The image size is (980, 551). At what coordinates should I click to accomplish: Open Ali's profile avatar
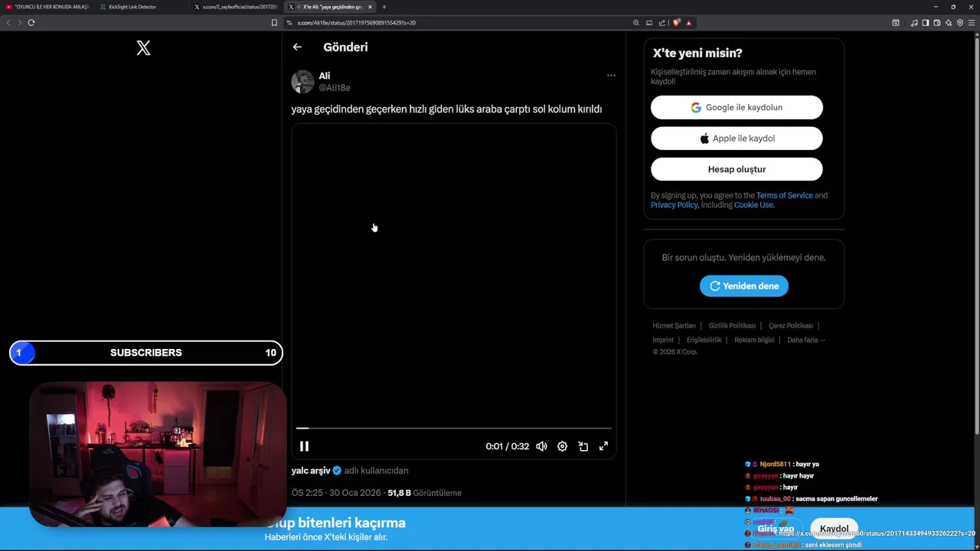point(302,81)
